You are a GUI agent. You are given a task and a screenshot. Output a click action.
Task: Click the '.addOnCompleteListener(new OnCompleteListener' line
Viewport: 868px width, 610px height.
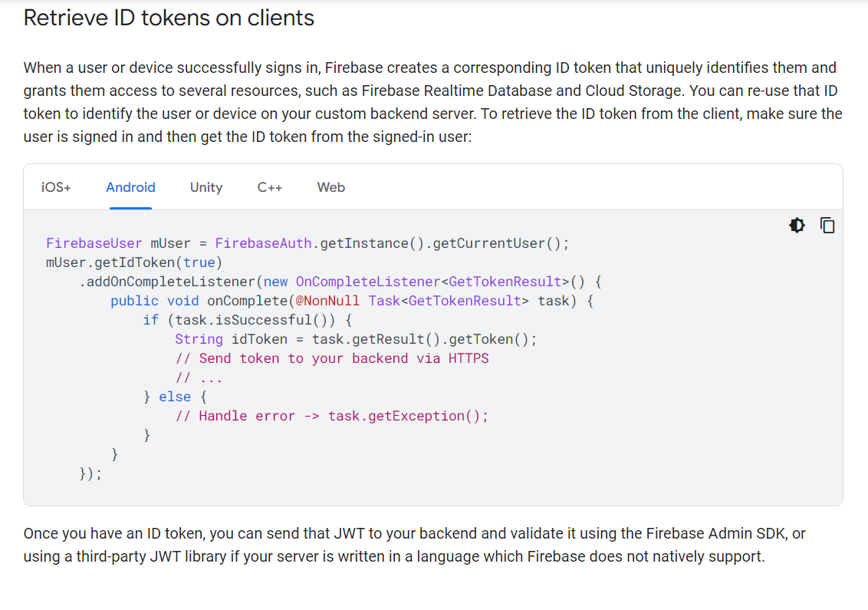(x=340, y=282)
